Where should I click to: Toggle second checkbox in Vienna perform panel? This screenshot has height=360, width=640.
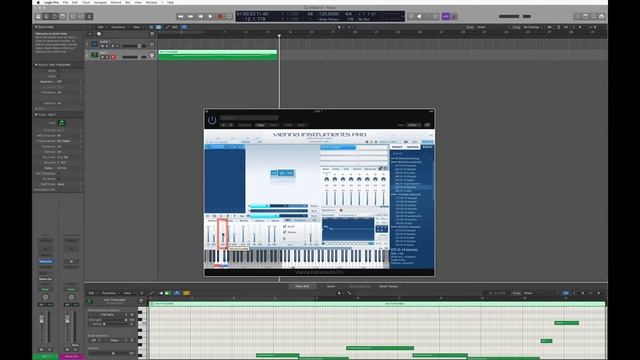[x=284, y=232]
